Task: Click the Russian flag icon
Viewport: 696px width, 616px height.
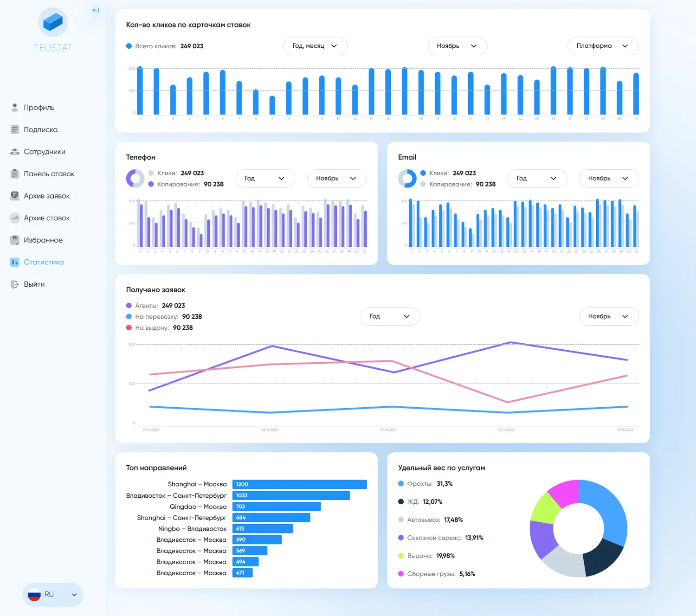Action: 34,595
